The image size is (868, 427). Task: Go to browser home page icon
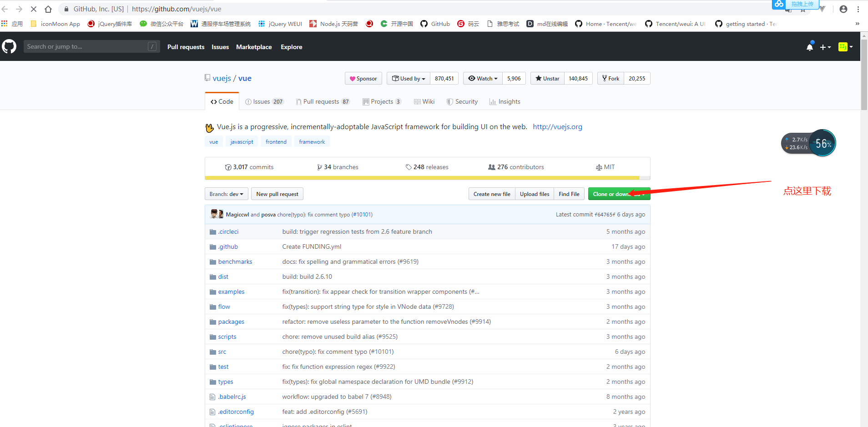[x=48, y=9]
